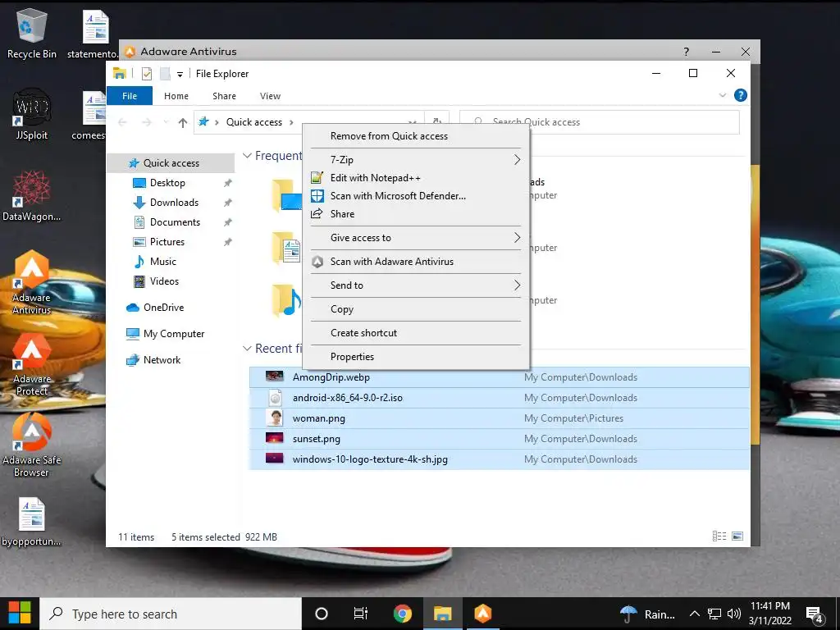The width and height of the screenshot is (840, 630).
Task: Select My Computer in navigation pane
Action: pos(174,334)
